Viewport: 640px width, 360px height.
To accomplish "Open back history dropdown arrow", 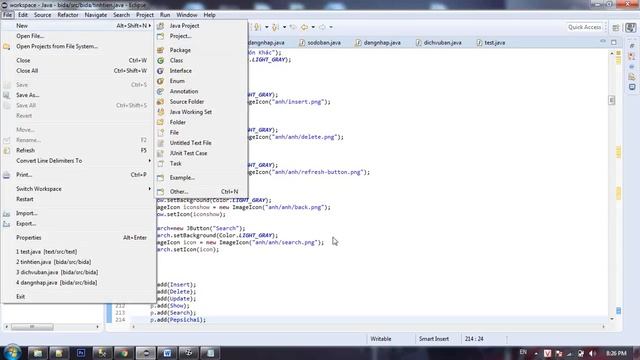I will [x=313, y=27].
